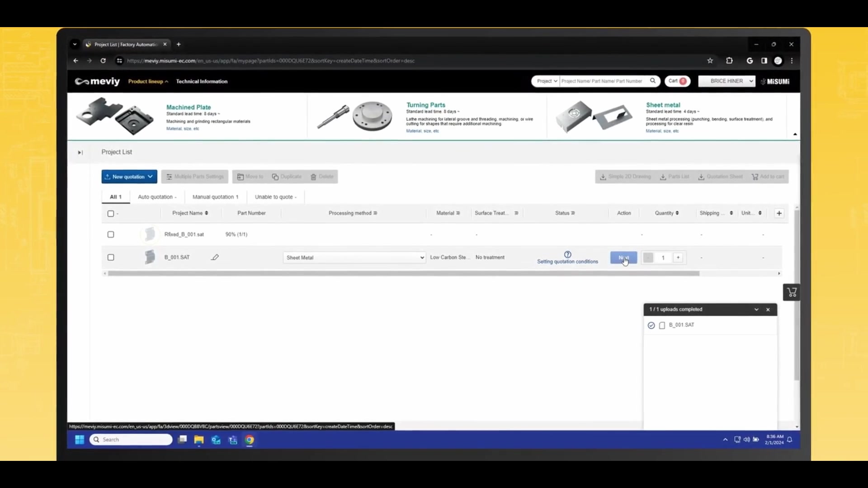Viewport: 868px width, 488px height.
Task: Click the plus icon to add table column
Action: coord(779,213)
